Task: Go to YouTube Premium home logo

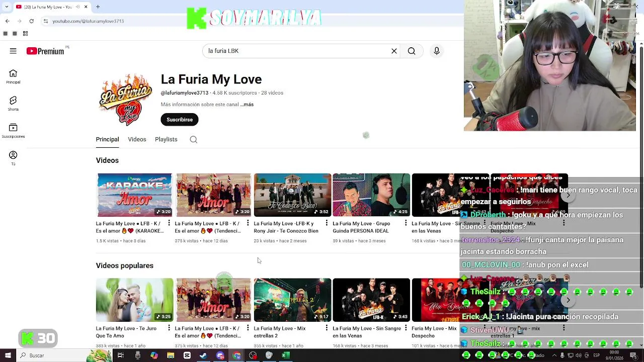Action: (x=45, y=51)
